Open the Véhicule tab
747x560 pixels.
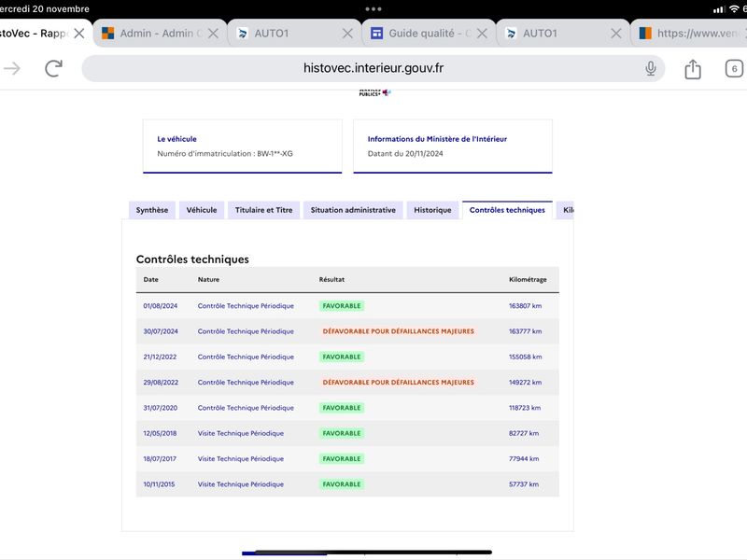click(202, 210)
